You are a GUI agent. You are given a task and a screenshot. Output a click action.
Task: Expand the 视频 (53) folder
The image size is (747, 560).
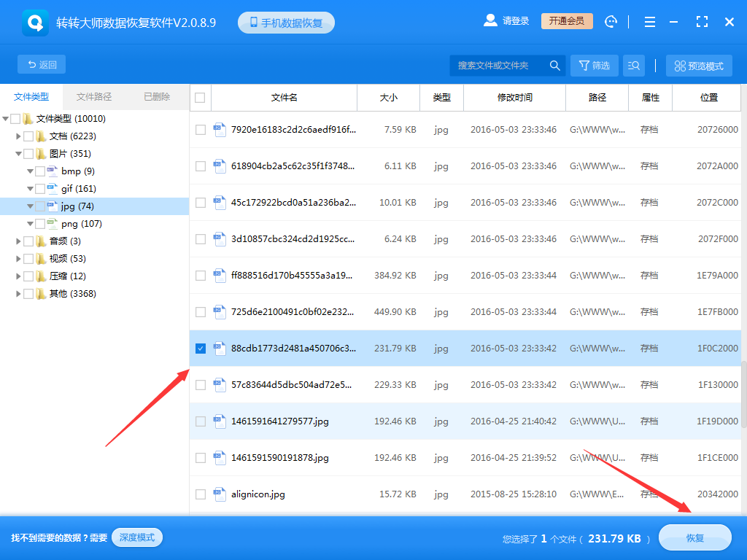point(18,258)
